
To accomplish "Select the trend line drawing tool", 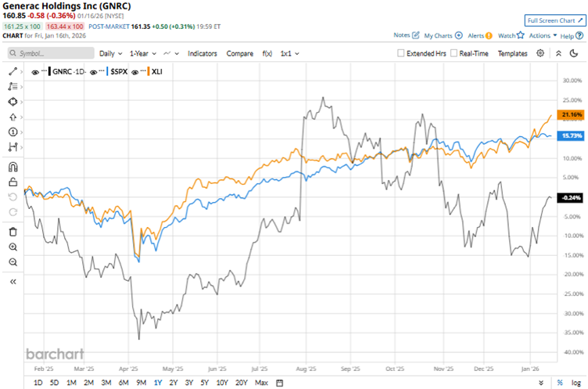I will (13, 70).
